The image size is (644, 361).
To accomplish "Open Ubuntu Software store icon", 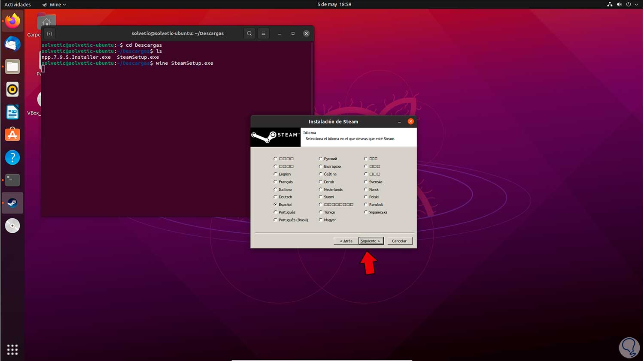I will [x=12, y=135].
